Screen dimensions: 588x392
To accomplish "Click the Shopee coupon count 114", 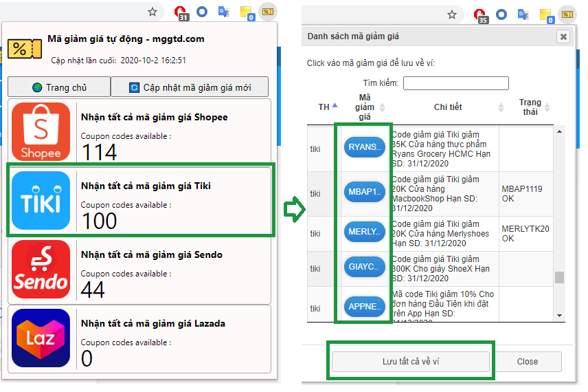I will coord(99,152).
